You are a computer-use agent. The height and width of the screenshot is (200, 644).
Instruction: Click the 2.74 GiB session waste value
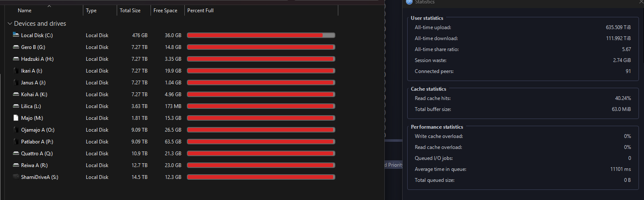[x=621, y=60]
